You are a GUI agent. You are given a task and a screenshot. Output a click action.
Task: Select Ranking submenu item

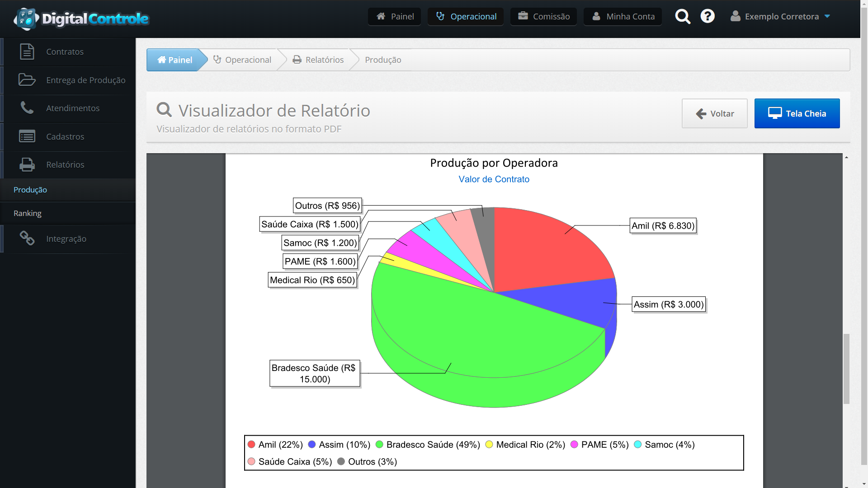(68, 213)
